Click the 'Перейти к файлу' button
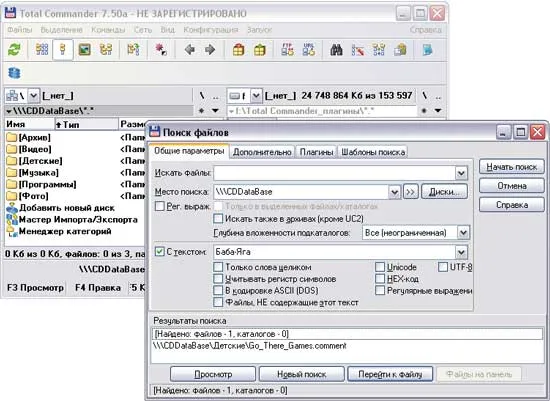This screenshot has height=401, width=550. [390, 374]
